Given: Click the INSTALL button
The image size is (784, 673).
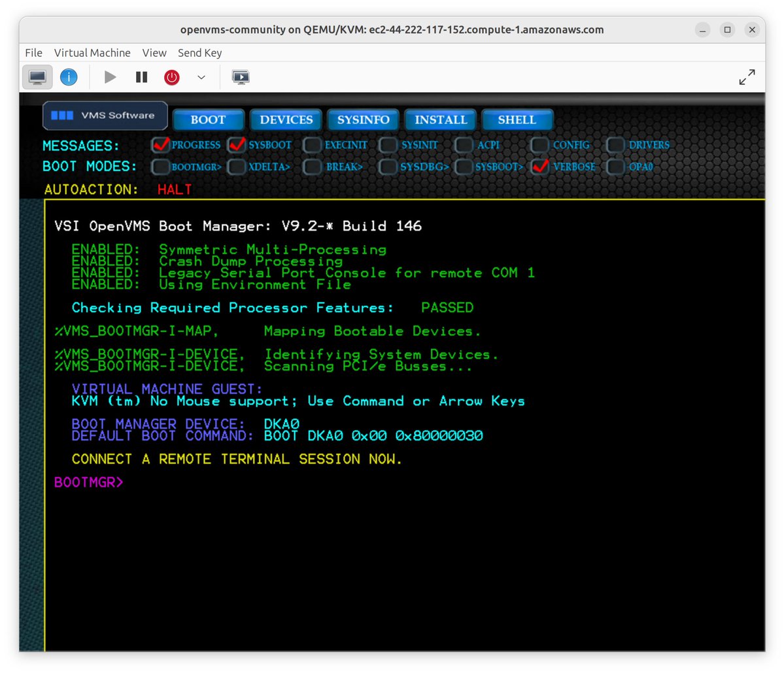Looking at the screenshot, I should click(x=441, y=120).
